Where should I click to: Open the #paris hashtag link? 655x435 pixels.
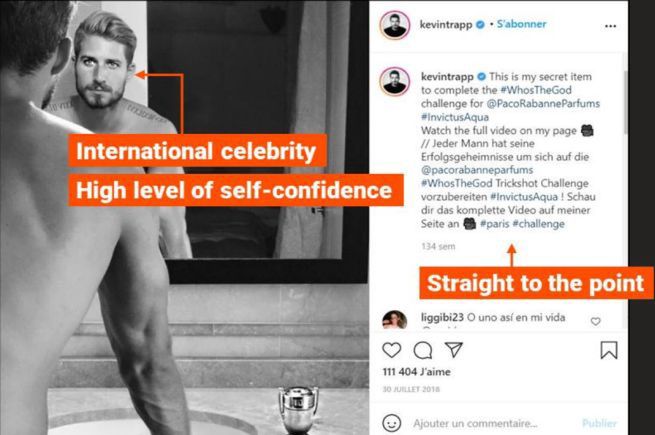pyautogui.click(x=495, y=224)
